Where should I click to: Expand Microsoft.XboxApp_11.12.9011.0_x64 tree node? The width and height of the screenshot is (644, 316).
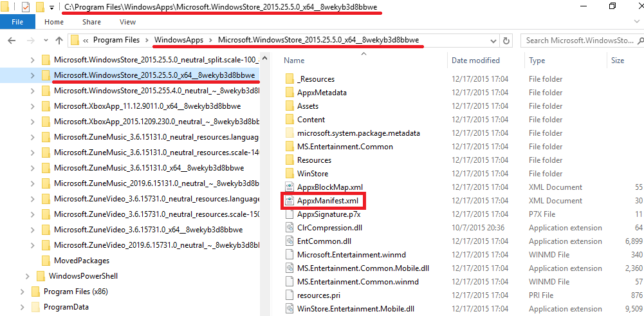click(32, 106)
